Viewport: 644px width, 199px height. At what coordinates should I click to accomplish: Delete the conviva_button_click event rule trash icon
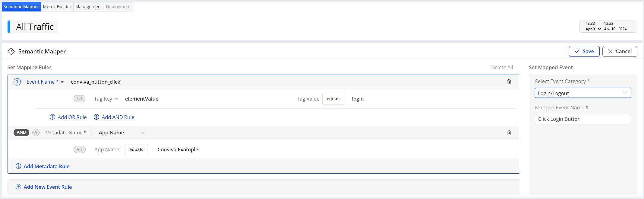[509, 82]
